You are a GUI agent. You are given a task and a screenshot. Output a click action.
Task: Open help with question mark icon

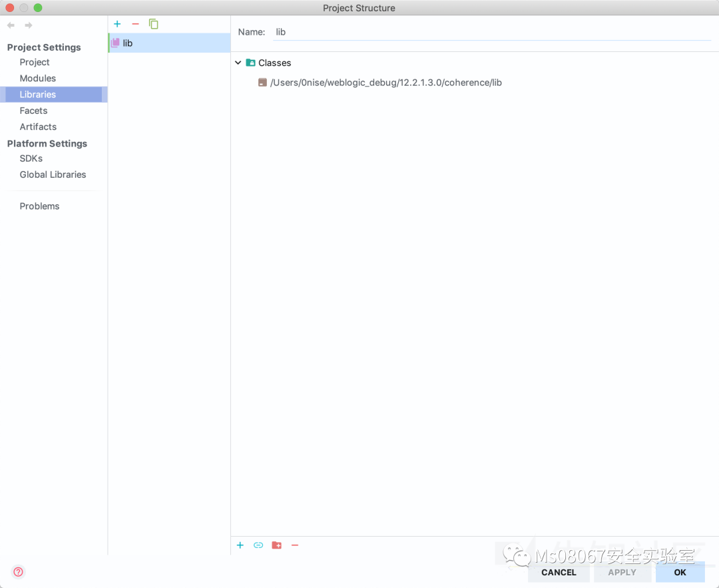pyautogui.click(x=19, y=572)
